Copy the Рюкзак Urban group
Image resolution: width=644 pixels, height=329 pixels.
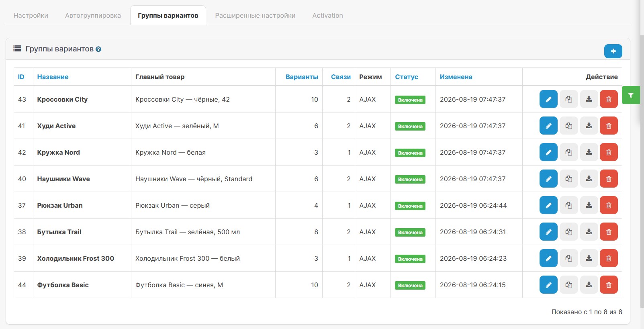[x=569, y=205]
